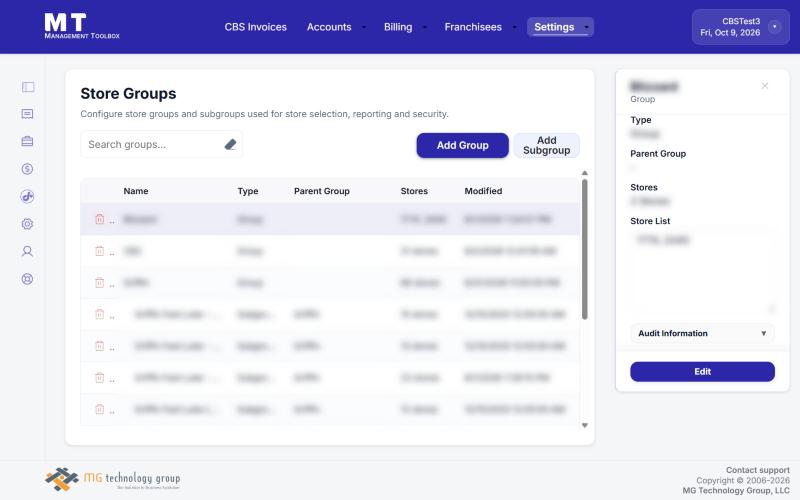The image size is (800, 500).
Task: Click the Add Subgroup button
Action: [x=546, y=145]
